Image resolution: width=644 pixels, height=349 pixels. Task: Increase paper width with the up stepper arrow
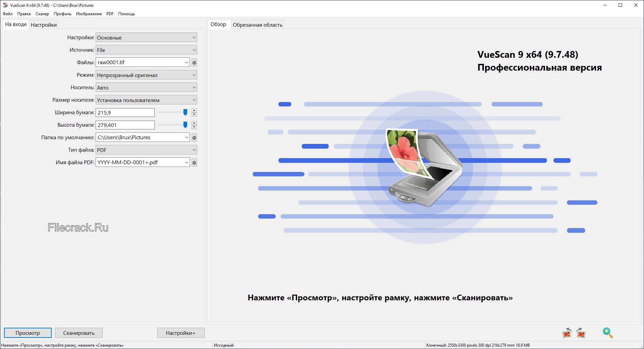194,110
